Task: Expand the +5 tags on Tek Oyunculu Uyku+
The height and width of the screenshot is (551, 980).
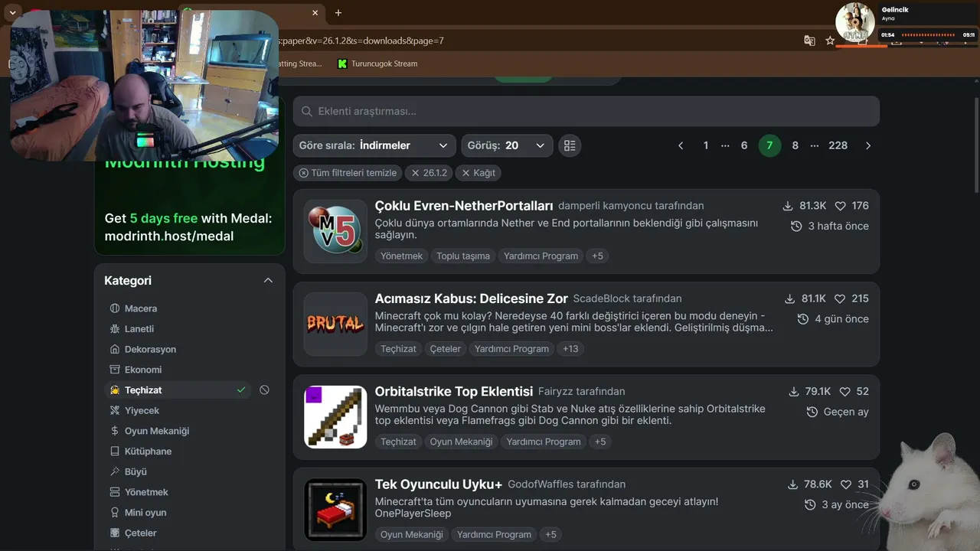Action: 550,534
